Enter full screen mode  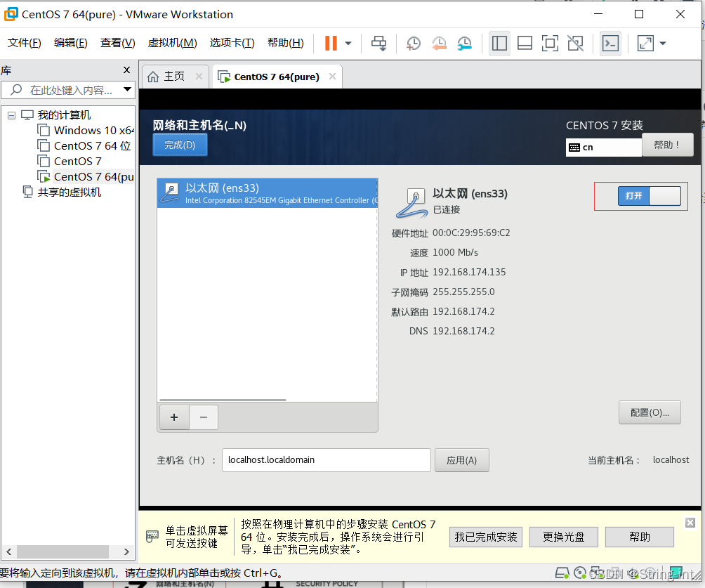tap(550, 44)
